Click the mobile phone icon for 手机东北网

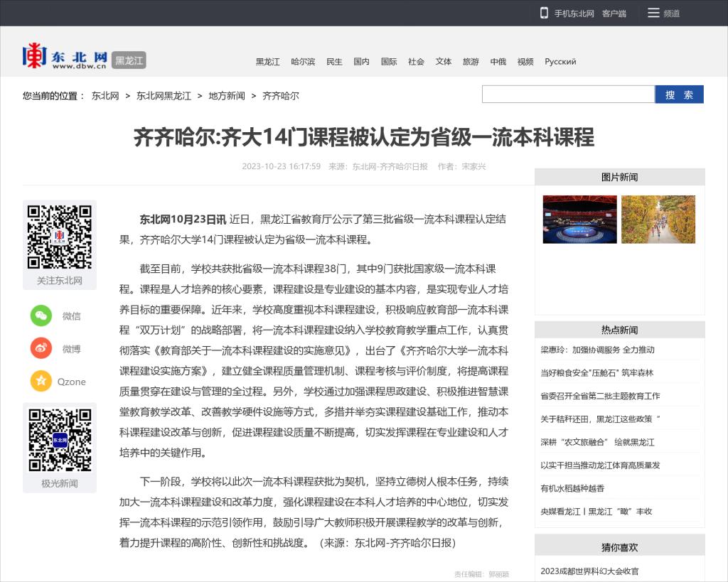coord(544,13)
